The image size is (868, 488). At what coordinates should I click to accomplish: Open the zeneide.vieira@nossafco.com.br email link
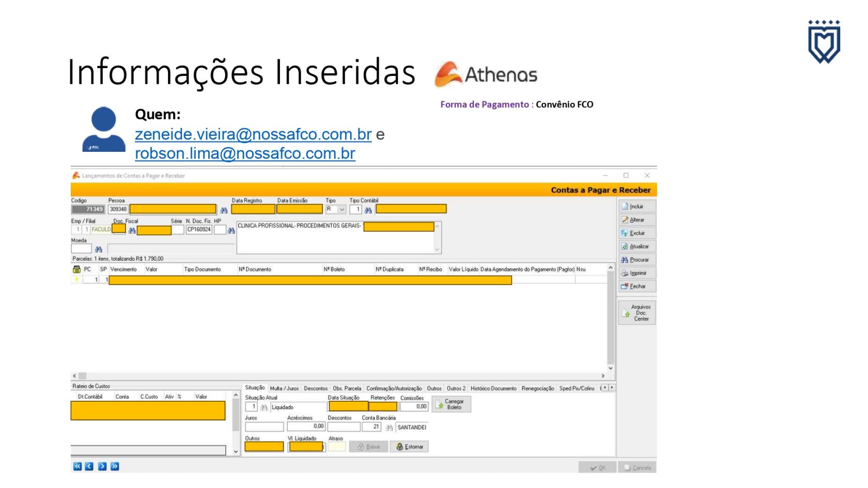[x=253, y=134]
